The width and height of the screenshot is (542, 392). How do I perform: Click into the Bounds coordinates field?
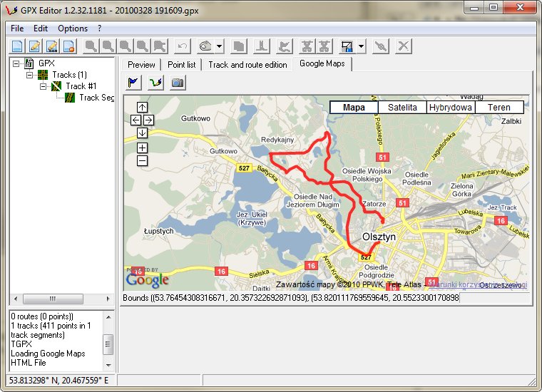[292, 298]
